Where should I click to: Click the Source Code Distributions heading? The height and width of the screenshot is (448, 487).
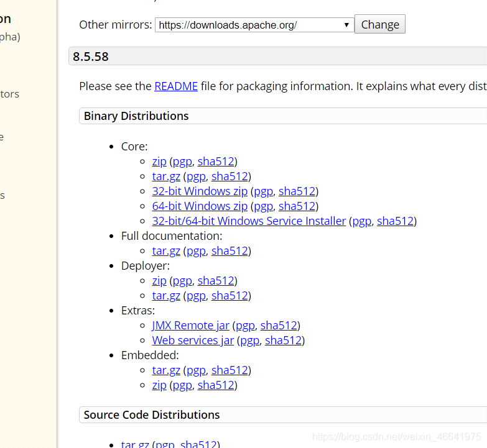(152, 415)
